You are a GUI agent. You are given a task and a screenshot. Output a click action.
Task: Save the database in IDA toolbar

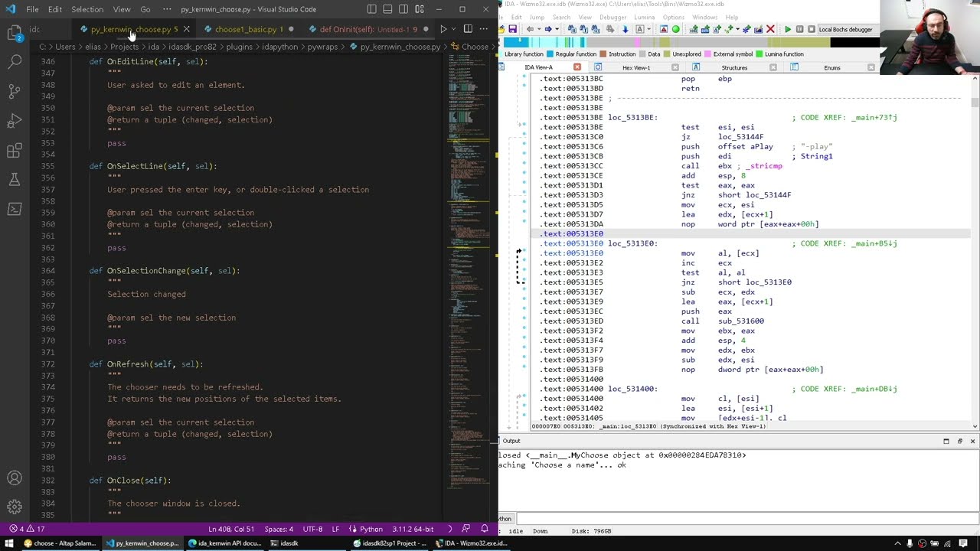(512, 29)
